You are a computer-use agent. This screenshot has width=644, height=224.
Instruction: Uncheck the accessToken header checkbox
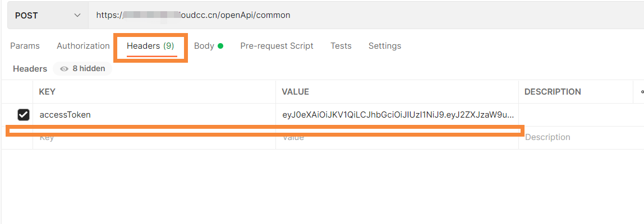(x=24, y=115)
